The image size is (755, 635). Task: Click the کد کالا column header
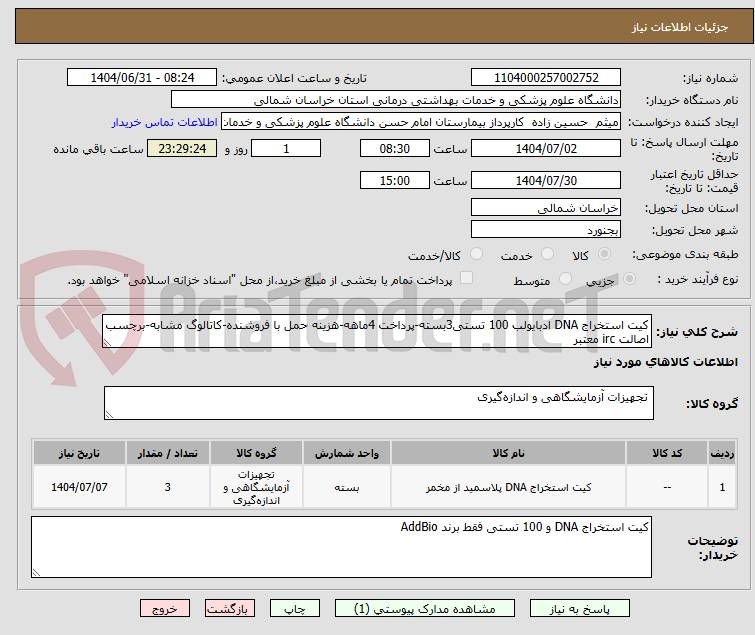pos(667,453)
